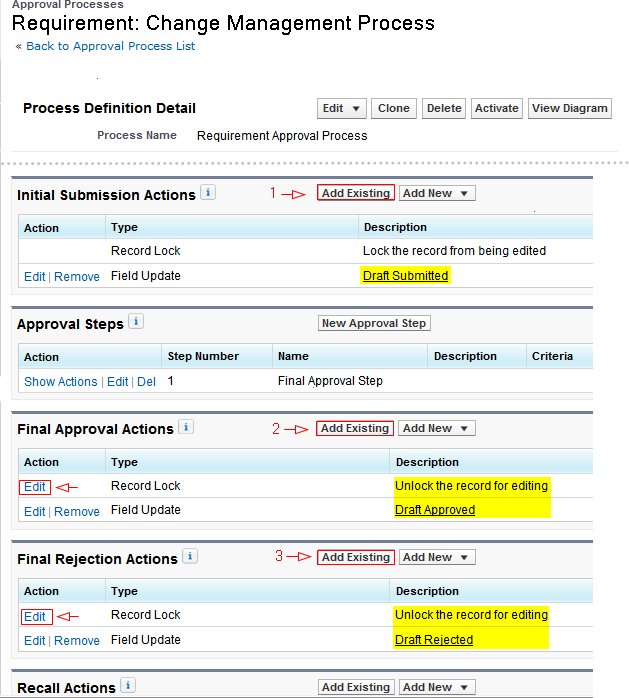
Task: Open the Edit dropdown in Process Definition Detail
Action: [x=342, y=109]
